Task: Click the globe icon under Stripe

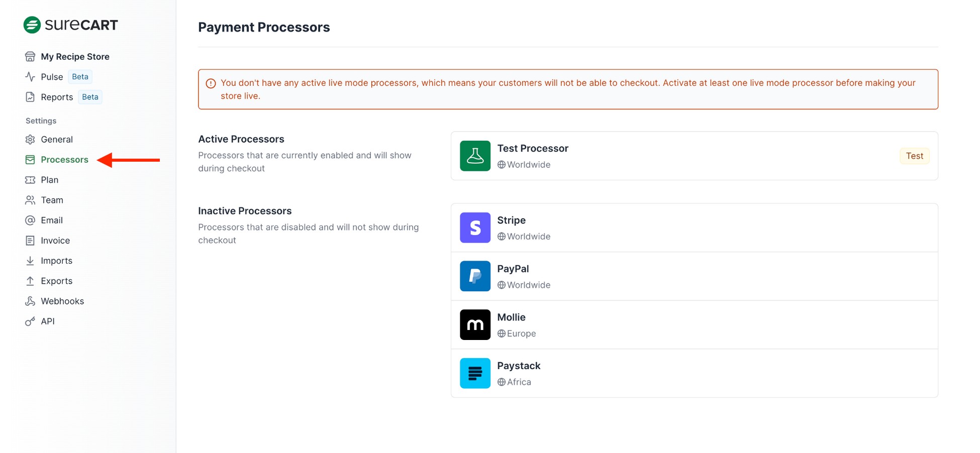Action: pyautogui.click(x=502, y=237)
